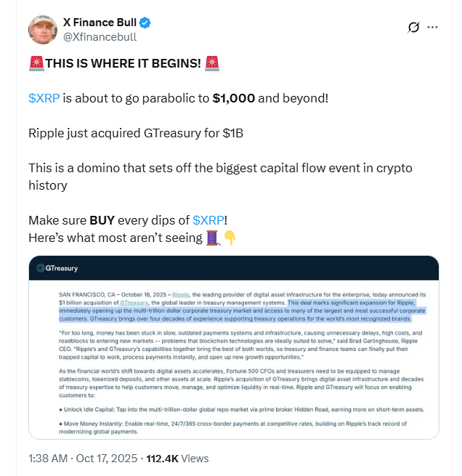Open the Grok slash-circle icon
This screenshot has width=462, height=476.
413,28
